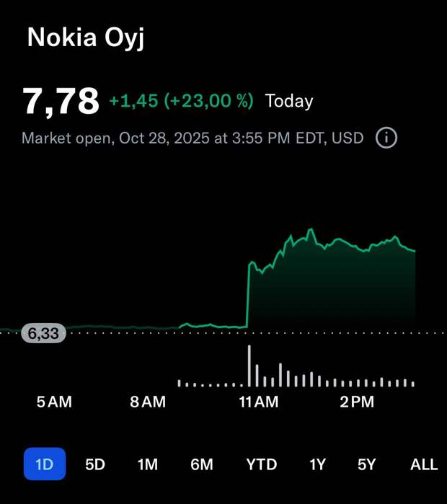Show the 1M chart range
Viewport: 447px width, 504px height.
click(148, 464)
